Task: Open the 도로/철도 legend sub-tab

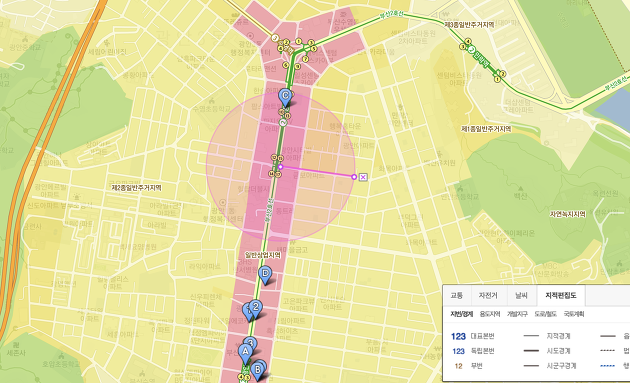Action: pos(545,314)
